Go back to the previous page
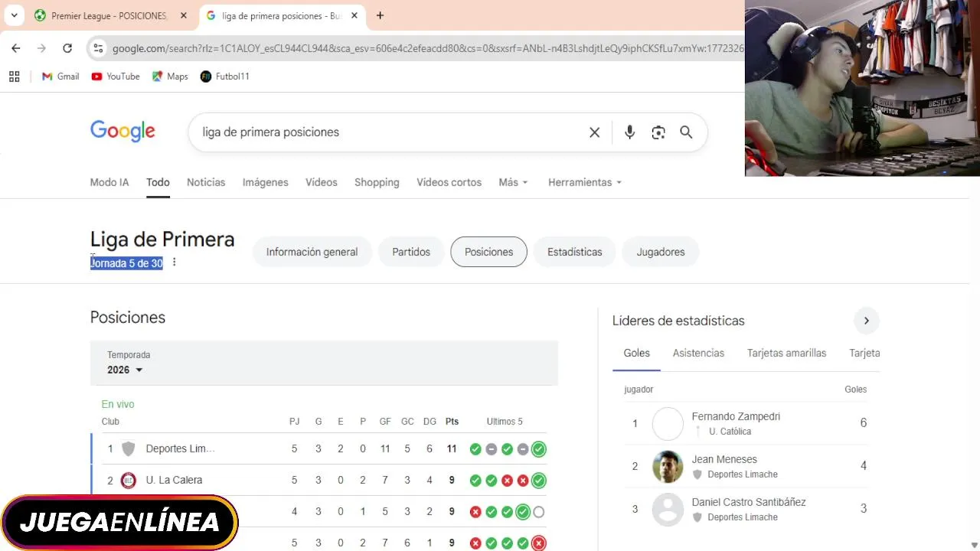The image size is (980, 551). pyautogui.click(x=16, y=48)
